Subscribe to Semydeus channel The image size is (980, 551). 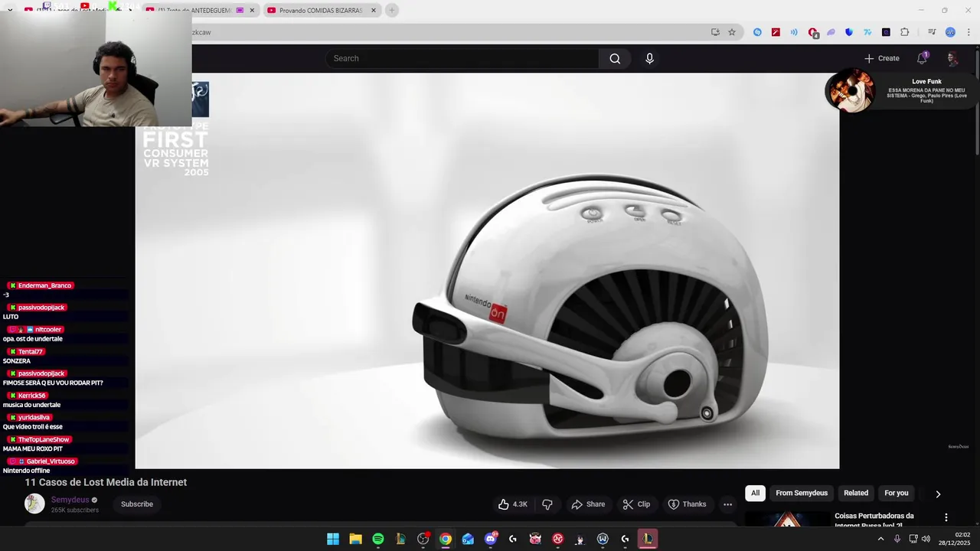(137, 504)
